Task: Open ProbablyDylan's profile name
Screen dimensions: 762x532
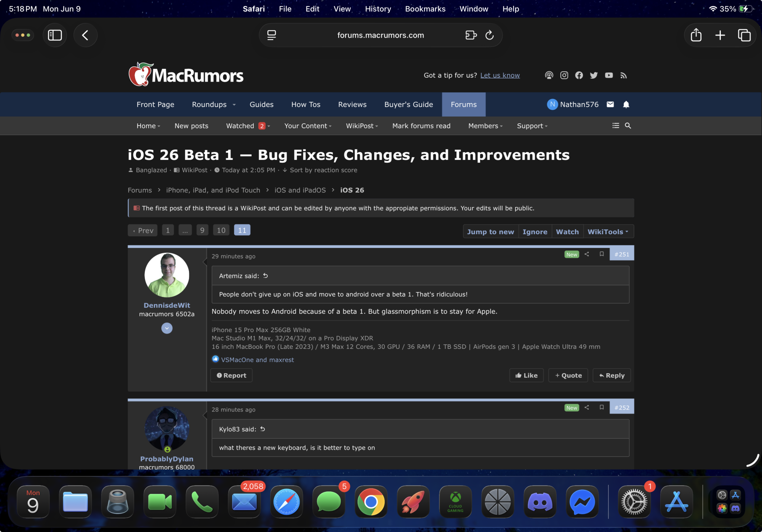Action: (166, 459)
